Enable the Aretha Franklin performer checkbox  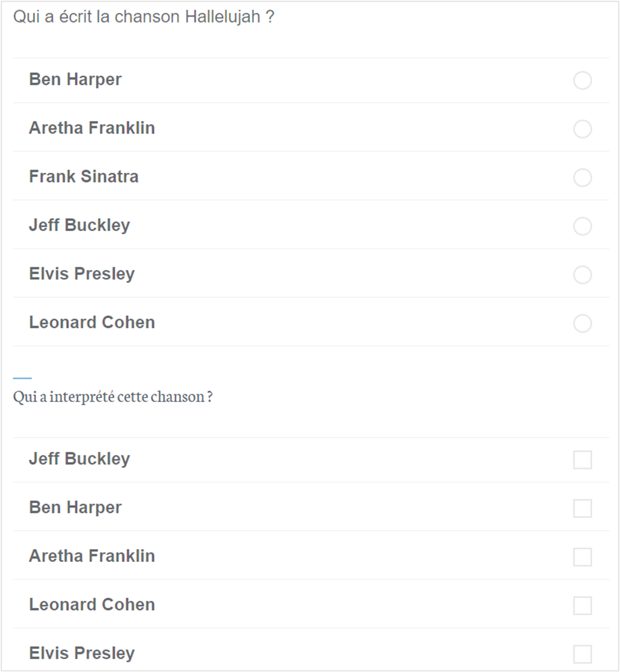582,557
